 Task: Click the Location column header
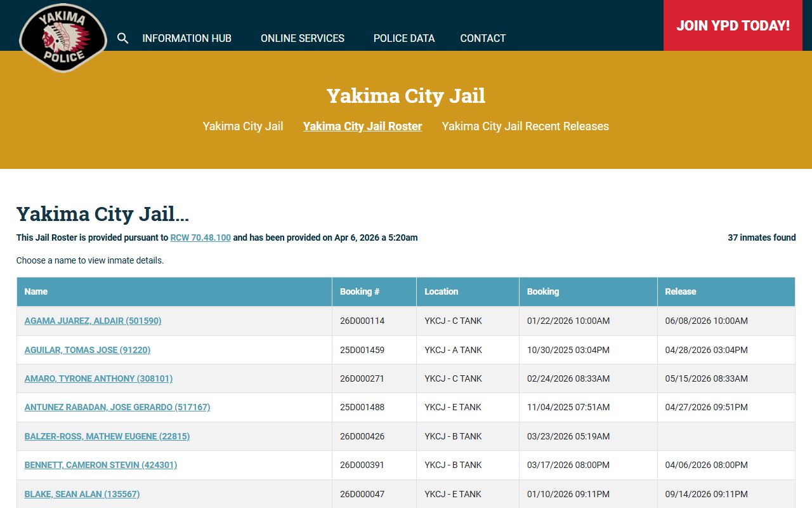[x=468, y=291]
